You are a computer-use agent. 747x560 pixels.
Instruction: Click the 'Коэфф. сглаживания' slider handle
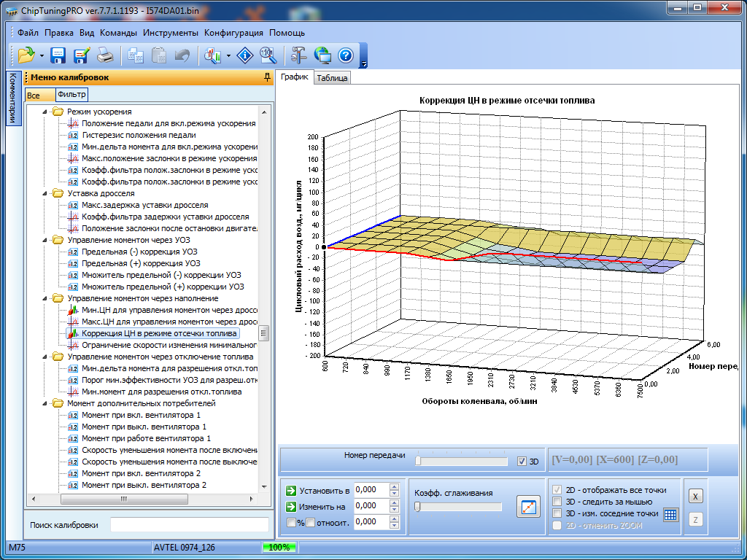coord(417,507)
